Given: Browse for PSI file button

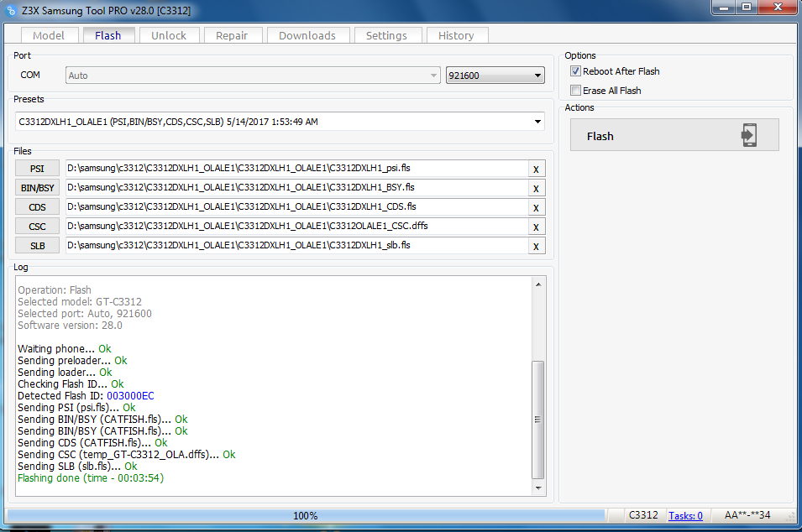Looking at the screenshot, I should [x=37, y=169].
